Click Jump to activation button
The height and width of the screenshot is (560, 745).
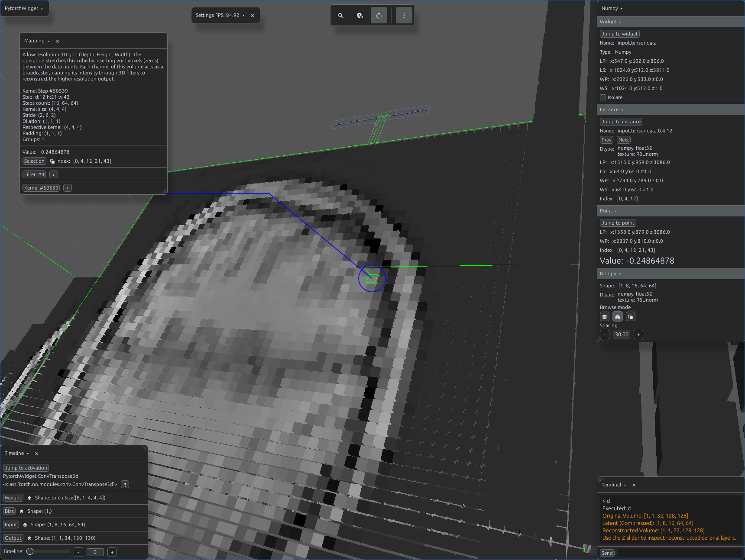[26, 468]
